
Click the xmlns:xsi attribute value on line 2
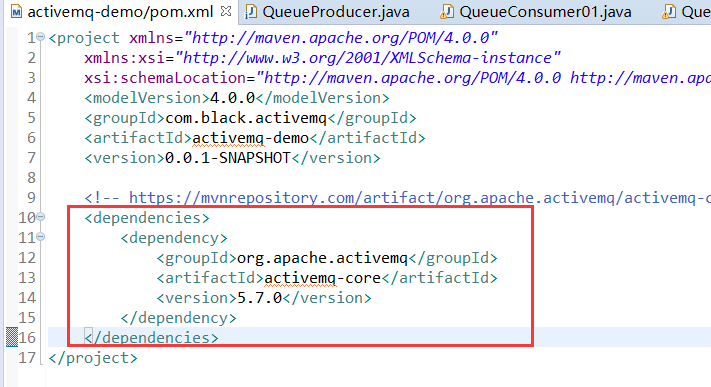(x=368, y=58)
